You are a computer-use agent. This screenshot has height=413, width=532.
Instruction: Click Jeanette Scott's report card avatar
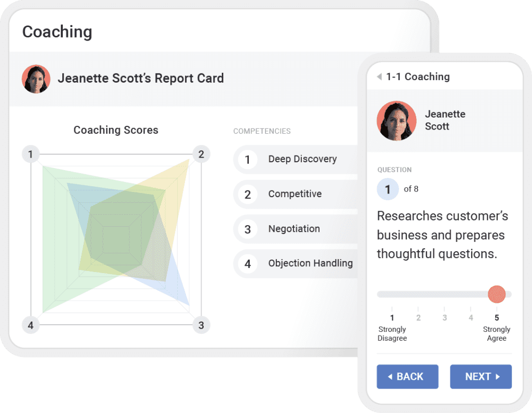click(36, 79)
